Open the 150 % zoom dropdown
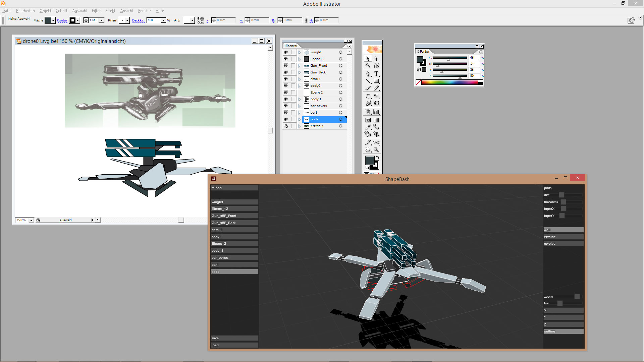 (31, 220)
